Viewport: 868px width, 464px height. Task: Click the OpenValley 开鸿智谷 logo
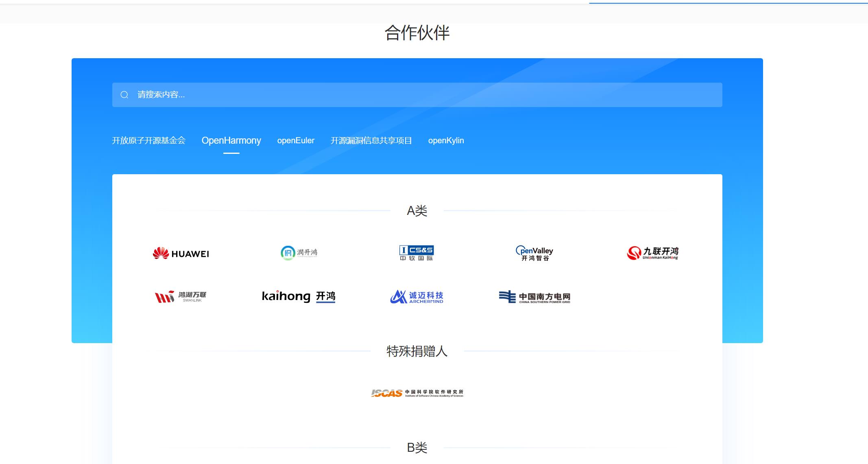click(x=534, y=253)
